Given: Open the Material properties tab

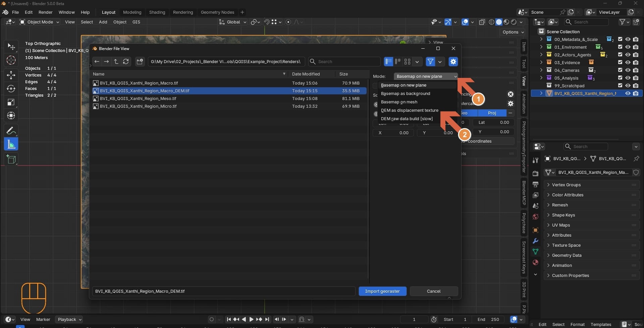Looking at the screenshot, I should tap(535, 262).
